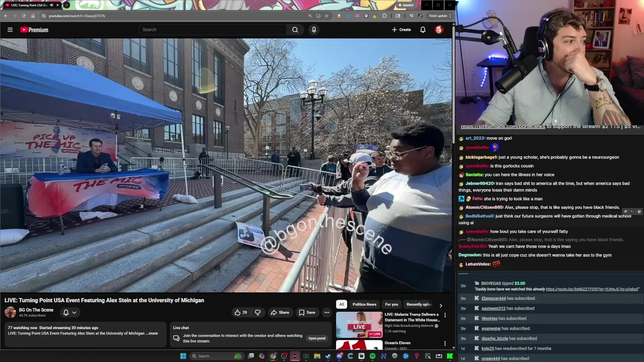Go to the browser home page
Screen dimensions: 644x362
coord(33,16)
